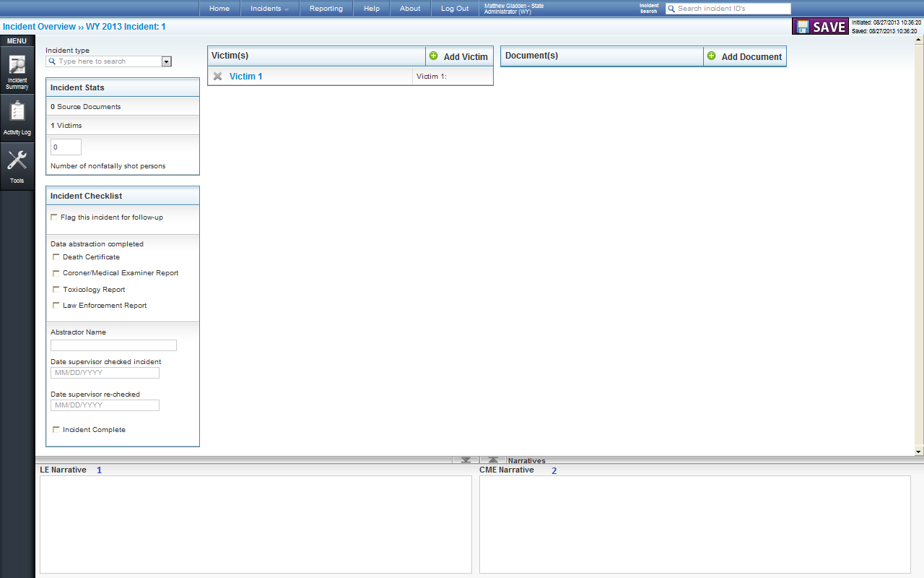The image size is (924, 578).
Task: Click the '1 Victims' stat row
Action: [123, 125]
